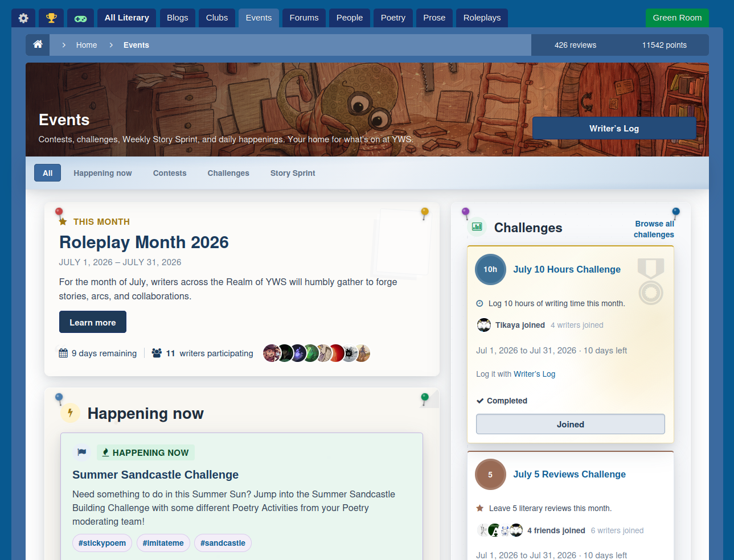Click Events in the breadcrumb
The image size is (734, 560).
[x=136, y=45]
